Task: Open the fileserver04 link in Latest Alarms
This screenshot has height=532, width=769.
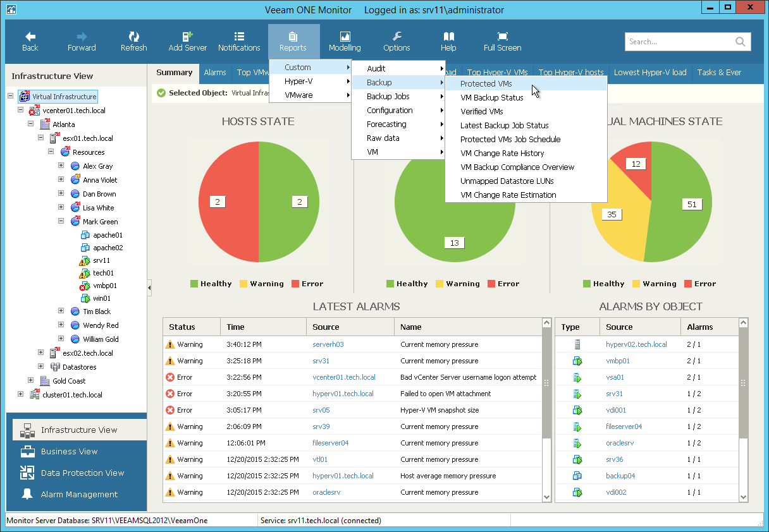Action: [x=331, y=443]
